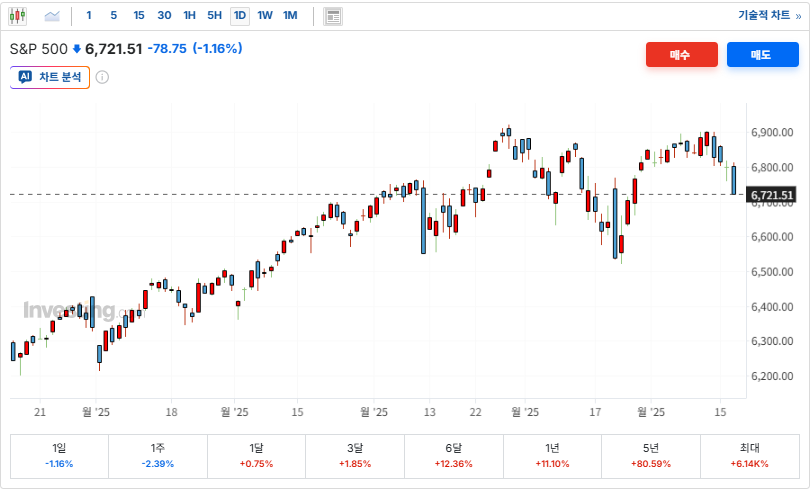Select the 1년 period showing +11.10%

[552, 456]
